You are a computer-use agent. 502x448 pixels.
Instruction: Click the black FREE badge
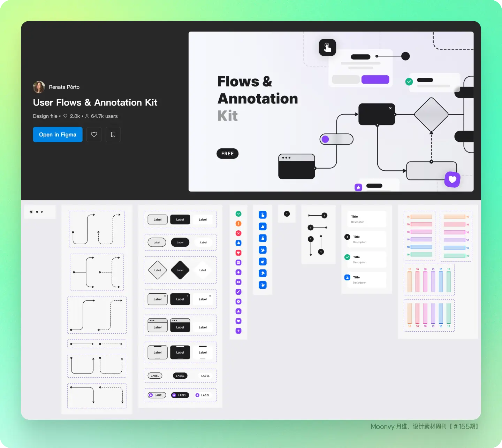coord(227,154)
